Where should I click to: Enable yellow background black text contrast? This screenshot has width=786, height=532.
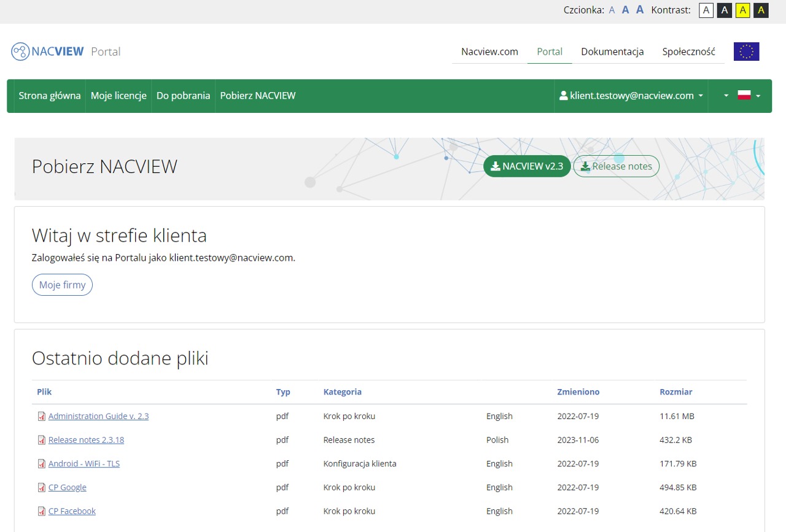[742, 10]
